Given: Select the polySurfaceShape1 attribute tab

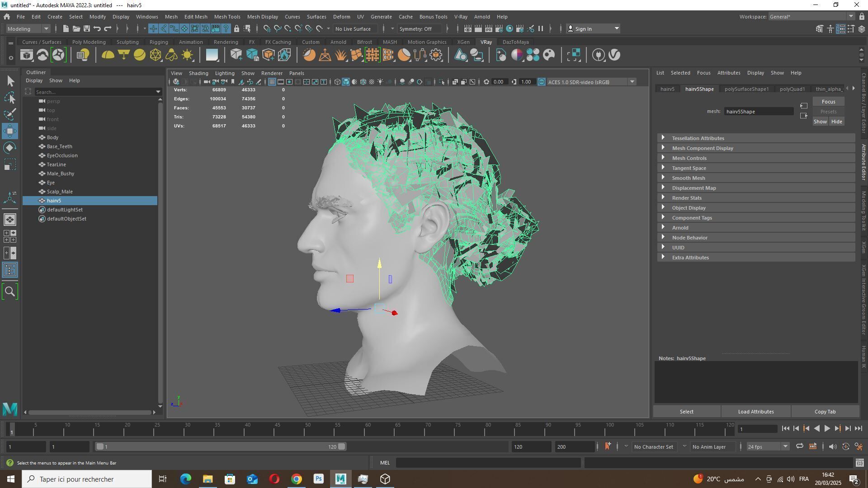Looking at the screenshot, I should (x=746, y=89).
